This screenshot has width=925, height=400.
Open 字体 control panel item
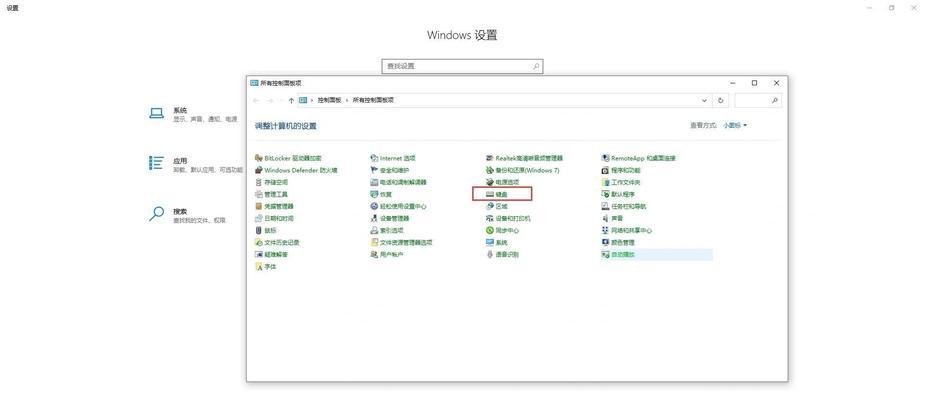pos(265,267)
